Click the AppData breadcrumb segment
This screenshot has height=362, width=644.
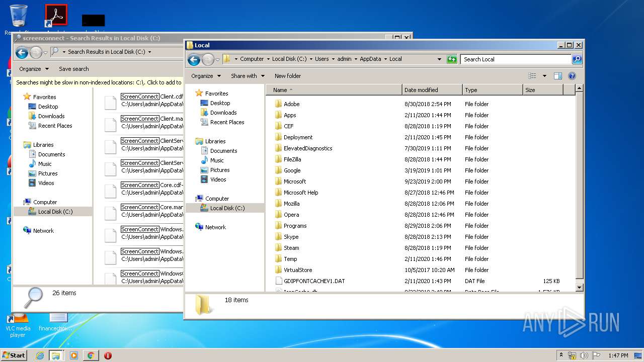[x=370, y=59]
